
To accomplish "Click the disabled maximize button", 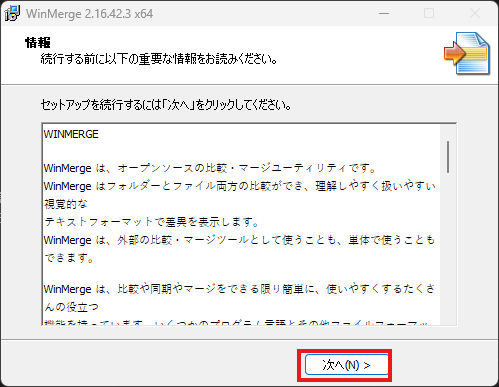I will [x=429, y=13].
